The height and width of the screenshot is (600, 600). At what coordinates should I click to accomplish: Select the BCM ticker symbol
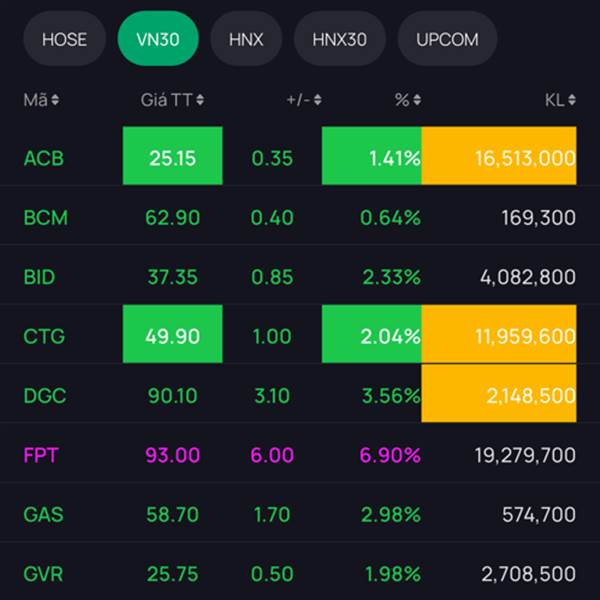46,217
